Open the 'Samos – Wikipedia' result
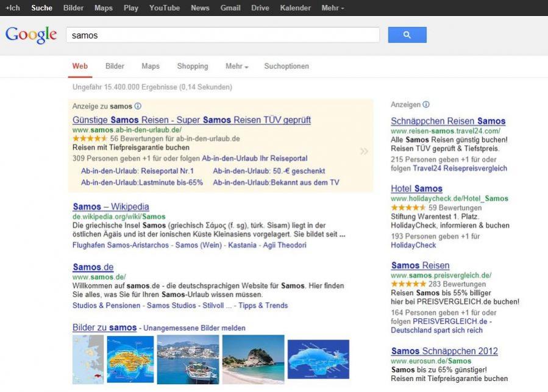The image size is (548, 392). [x=111, y=207]
